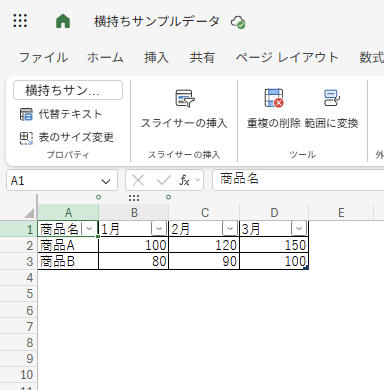Image resolution: width=384 pixels, height=390 pixels.
Task: Open the 商品名 column filter dropdown
Action: (89, 229)
